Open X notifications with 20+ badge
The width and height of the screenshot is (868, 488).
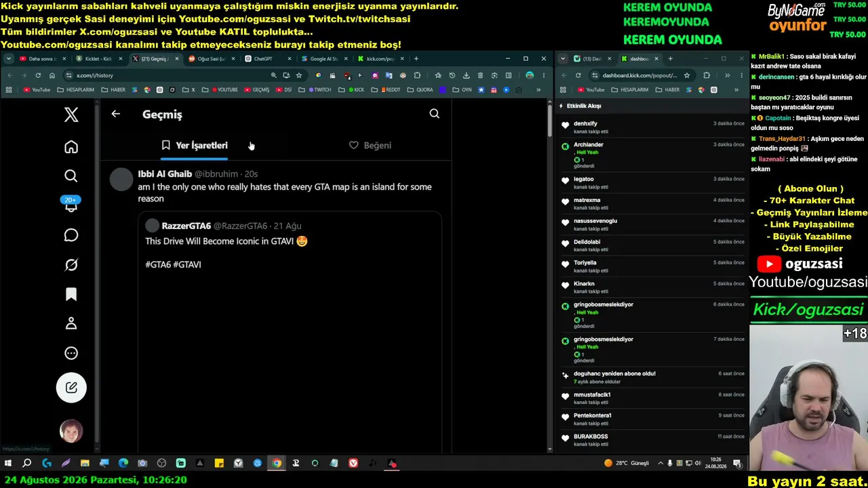tap(71, 205)
